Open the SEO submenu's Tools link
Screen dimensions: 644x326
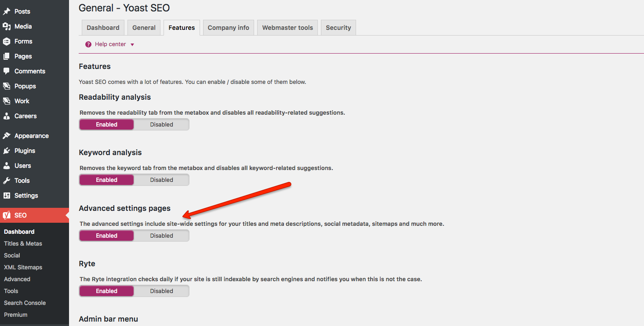[x=11, y=291]
